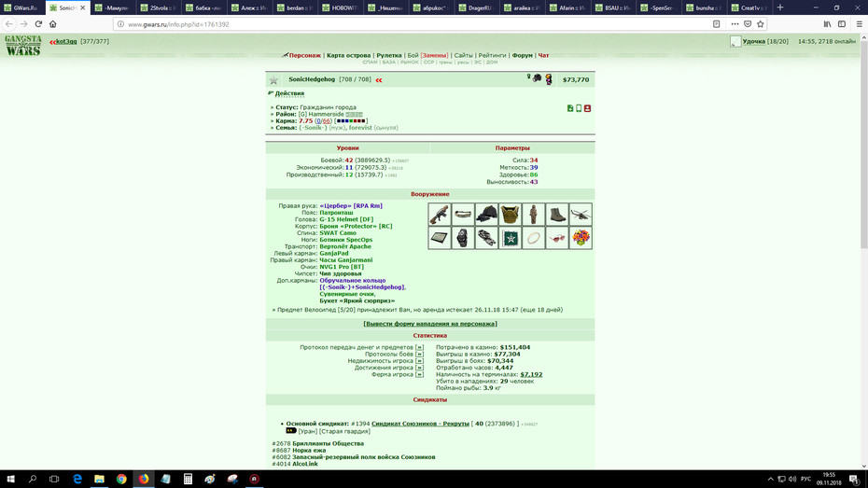
Task: Expand player farm arrow
Action: (419, 374)
